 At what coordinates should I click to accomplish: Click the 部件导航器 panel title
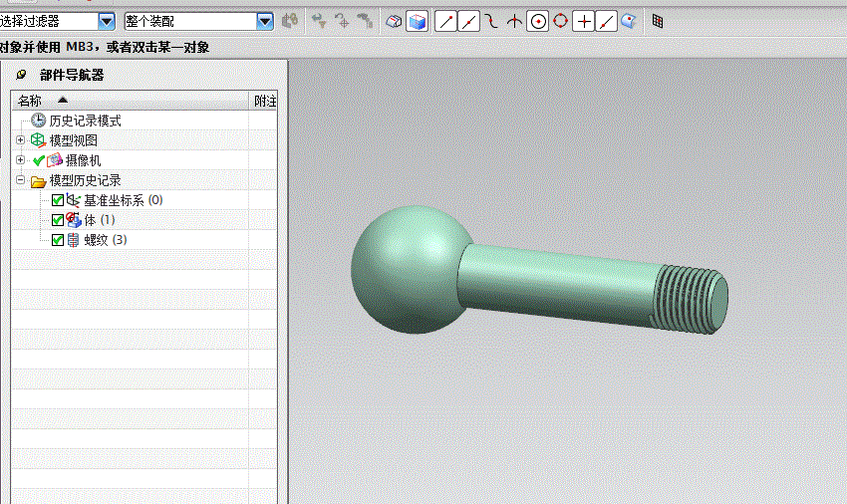pos(72,75)
